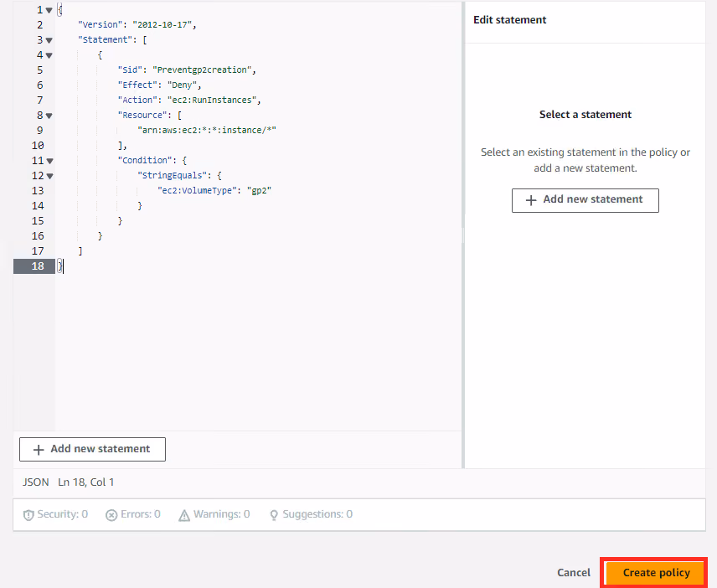Click the "Resource" key on line 8
Viewport: 717px width, 588px height.
tap(142, 116)
